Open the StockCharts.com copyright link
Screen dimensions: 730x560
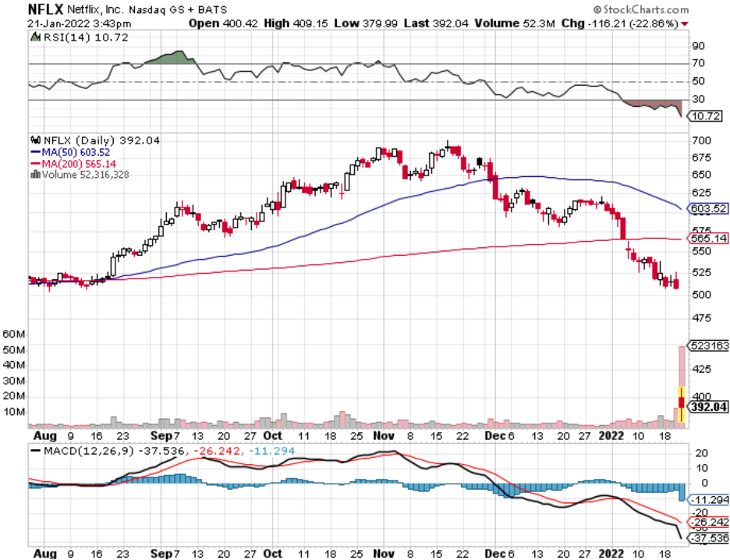click(x=640, y=9)
